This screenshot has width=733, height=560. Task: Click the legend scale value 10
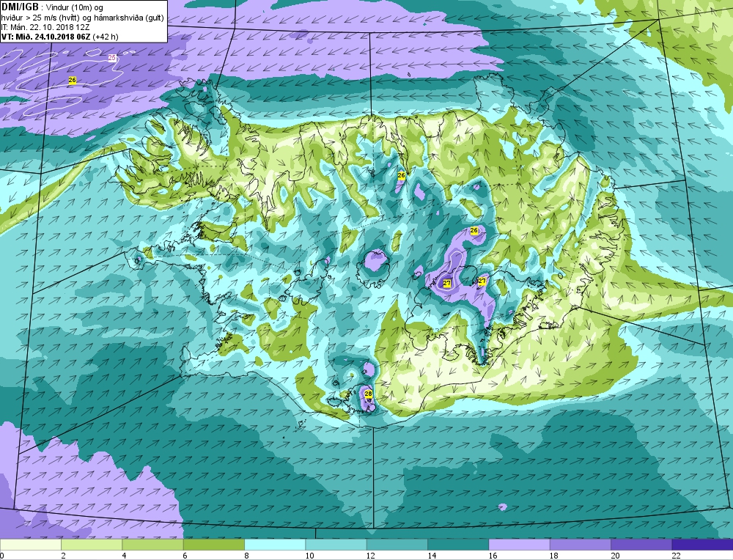(309, 556)
